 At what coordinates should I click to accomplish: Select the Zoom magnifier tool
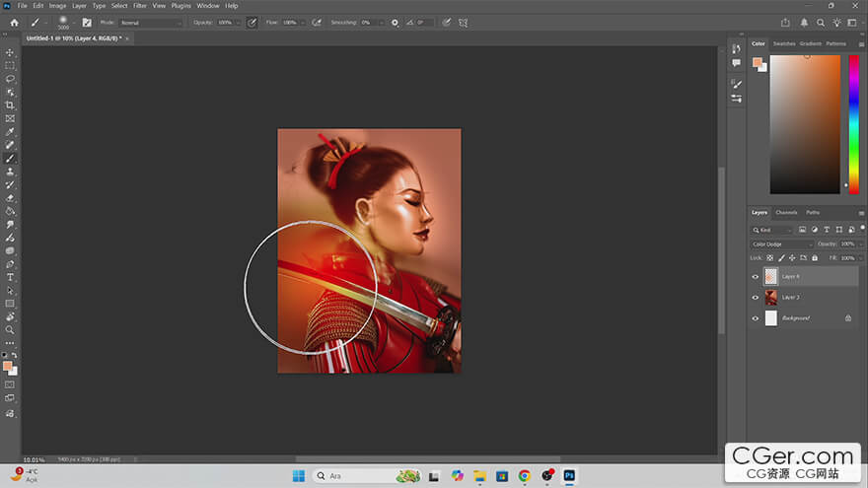coord(10,330)
